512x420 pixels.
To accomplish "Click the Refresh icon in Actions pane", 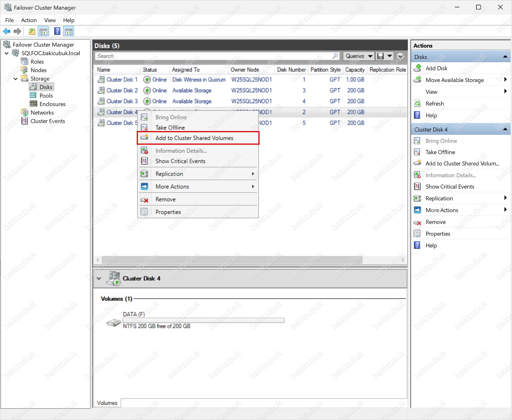I will tap(417, 103).
